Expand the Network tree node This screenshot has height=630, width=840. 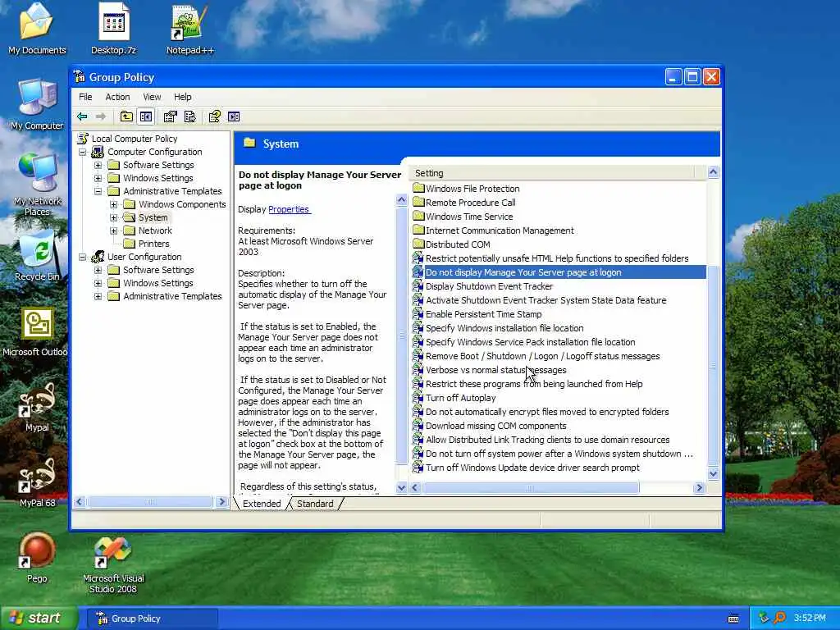pyautogui.click(x=113, y=231)
